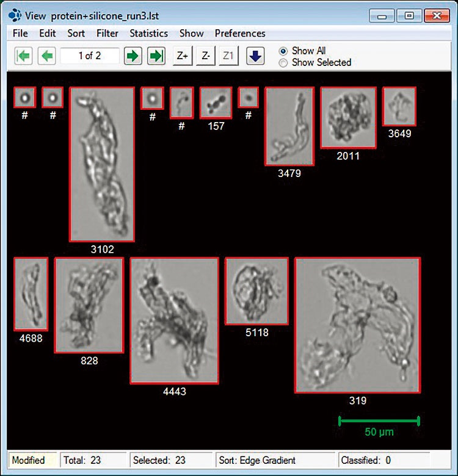Viewport: 458px width, 476px height.
Task: Click the page number field showing 1 of 2
Action: (x=90, y=56)
